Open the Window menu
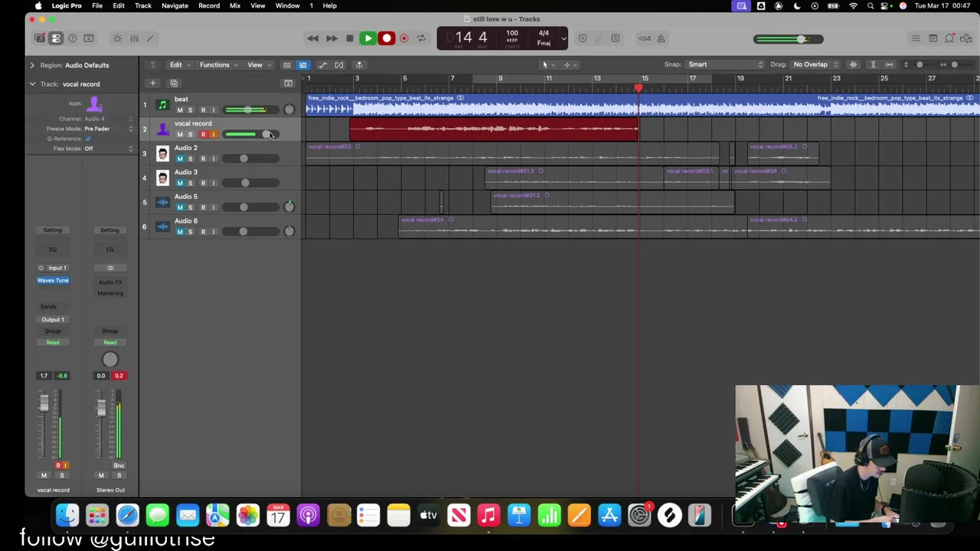The width and height of the screenshot is (980, 551). (x=288, y=5)
